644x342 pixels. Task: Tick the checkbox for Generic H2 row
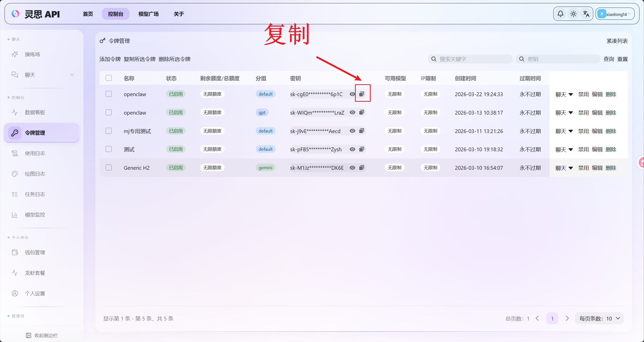(x=109, y=167)
